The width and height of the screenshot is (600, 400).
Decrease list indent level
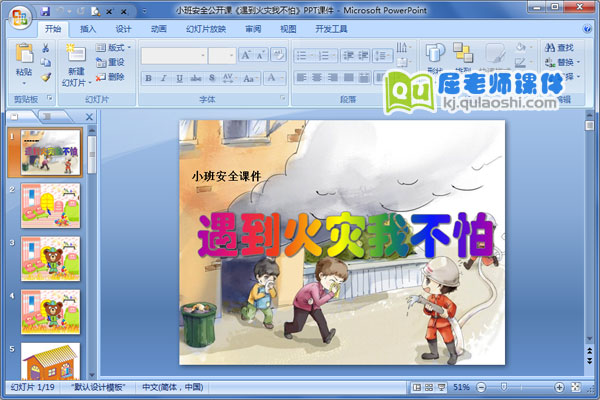coord(348,56)
